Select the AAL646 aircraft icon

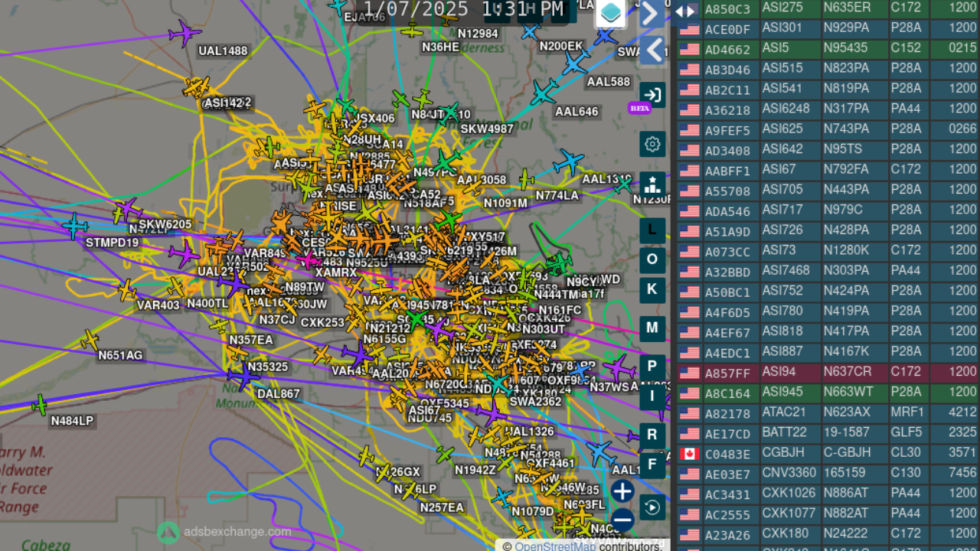point(544,93)
